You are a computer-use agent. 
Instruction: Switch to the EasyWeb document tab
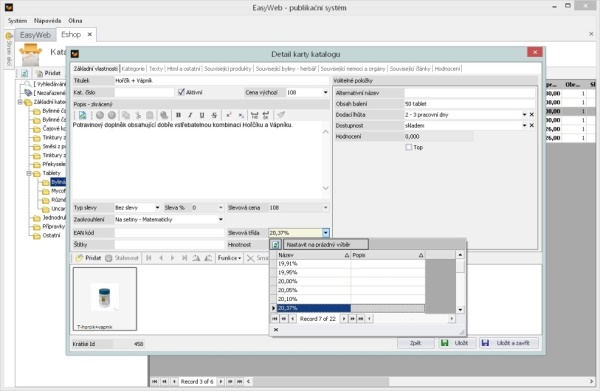click(x=35, y=35)
